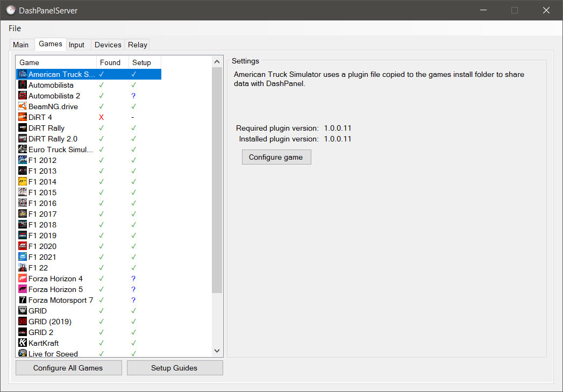This screenshot has width=563, height=392.
Task: Click the F1 2016 game icon
Action: (23, 203)
